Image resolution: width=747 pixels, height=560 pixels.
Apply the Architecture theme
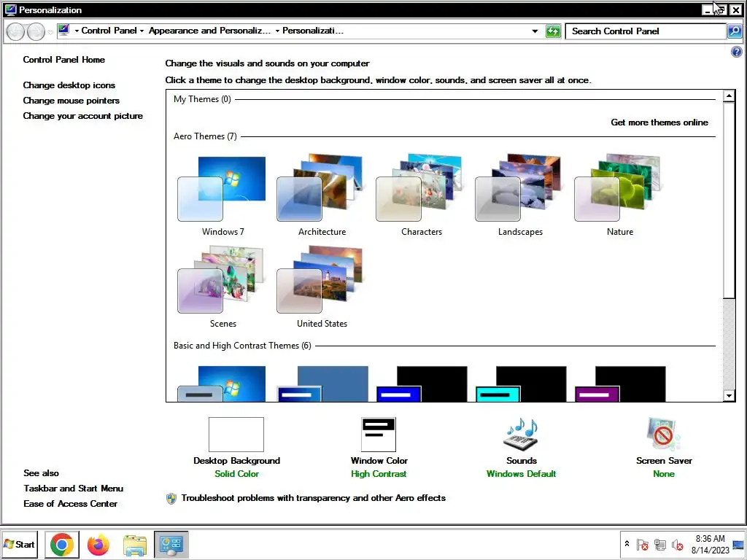322,195
